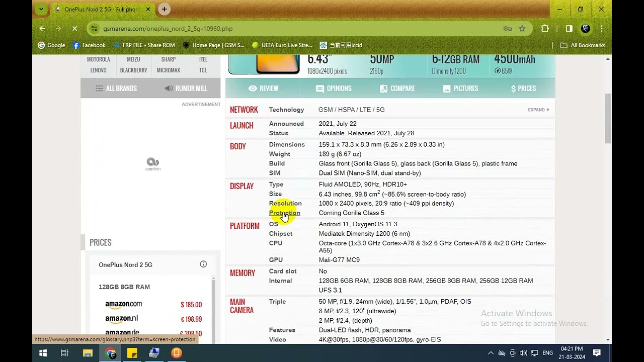Open the Review tab

pos(263,88)
